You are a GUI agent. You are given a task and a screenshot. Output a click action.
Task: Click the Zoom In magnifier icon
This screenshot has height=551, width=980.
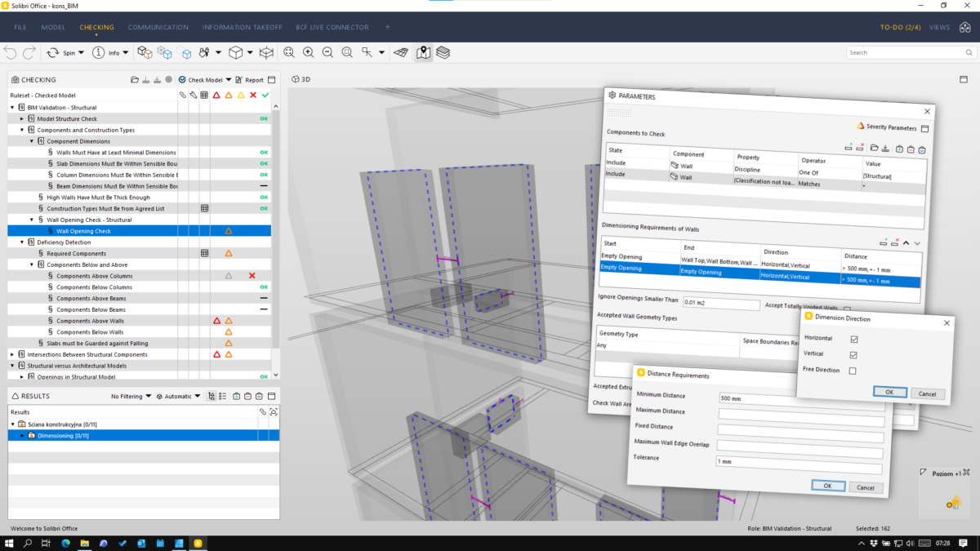[308, 52]
